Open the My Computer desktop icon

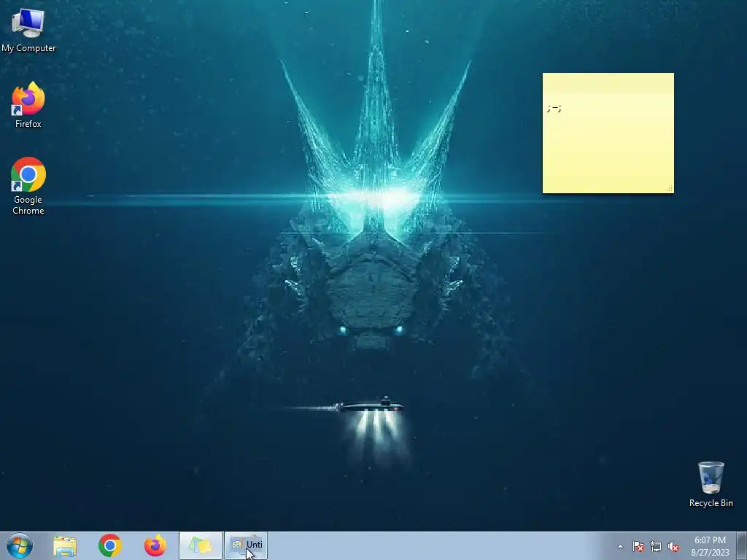click(x=28, y=30)
